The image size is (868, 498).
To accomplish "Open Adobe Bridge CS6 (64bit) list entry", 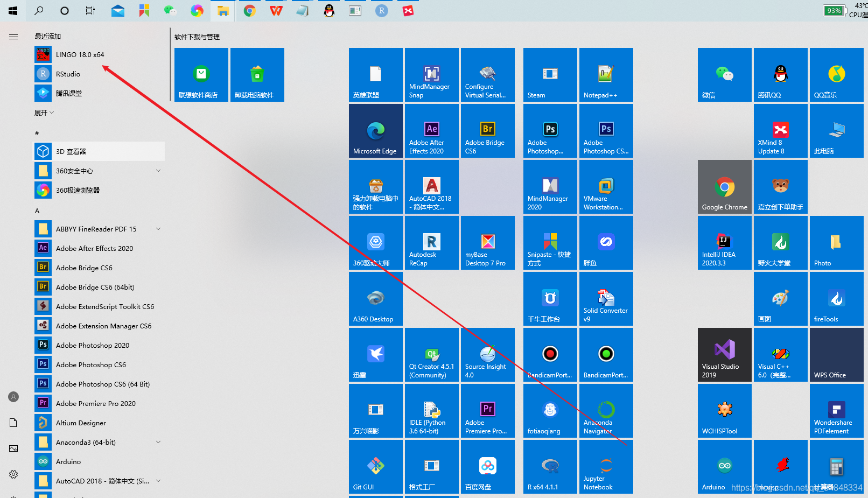I will click(100, 287).
